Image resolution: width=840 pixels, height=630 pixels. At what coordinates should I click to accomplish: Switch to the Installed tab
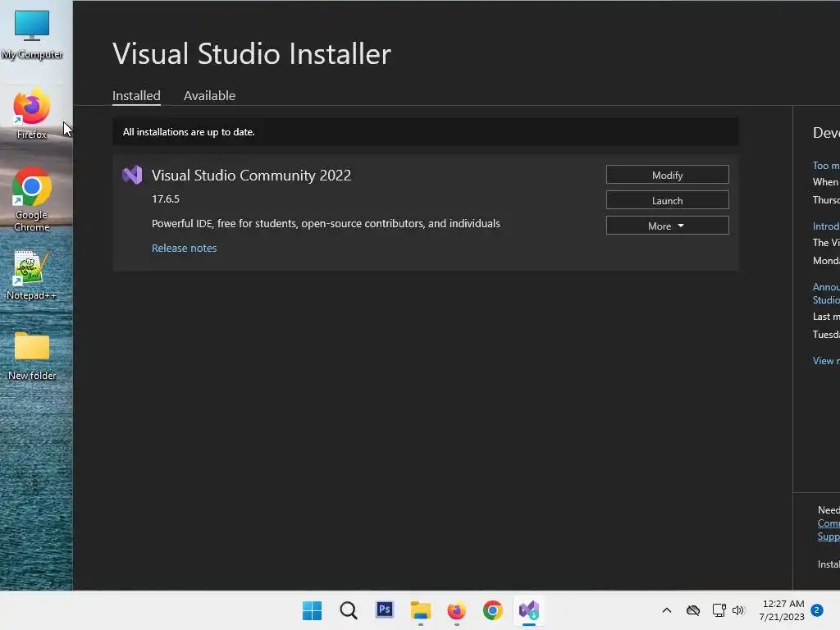136,95
